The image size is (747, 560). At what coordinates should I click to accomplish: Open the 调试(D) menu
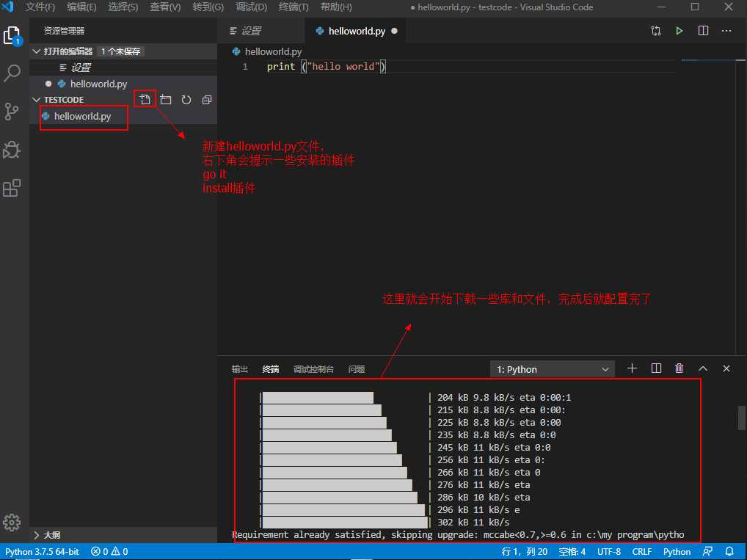[x=251, y=7]
